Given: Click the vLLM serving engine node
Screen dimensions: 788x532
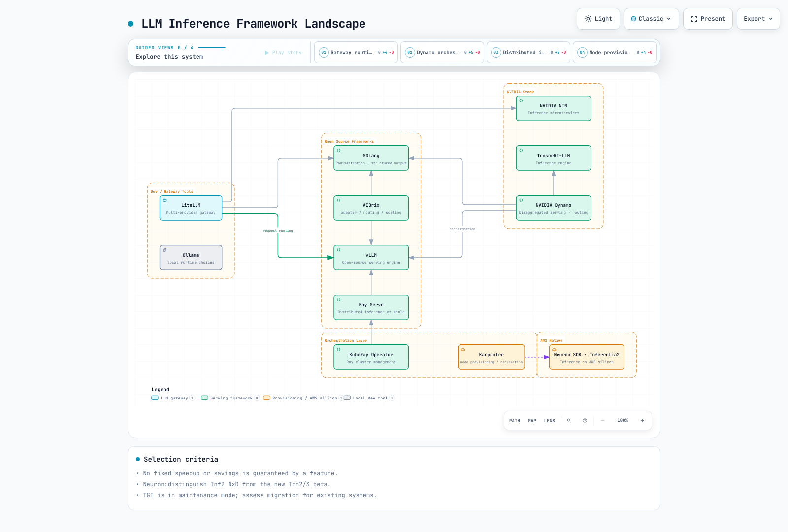Looking at the screenshot, I should (x=371, y=258).
